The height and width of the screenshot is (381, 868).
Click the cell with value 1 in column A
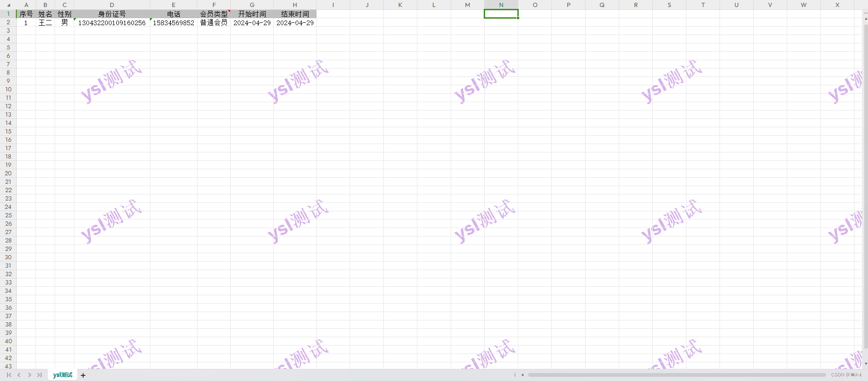coord(26,22)
